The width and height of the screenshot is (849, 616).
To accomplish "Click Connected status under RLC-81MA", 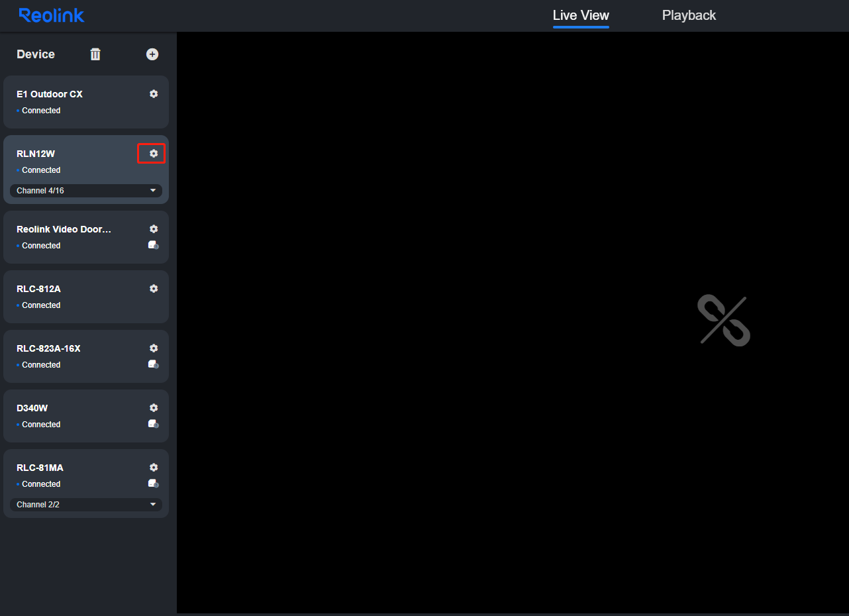I will coord(41,484).
